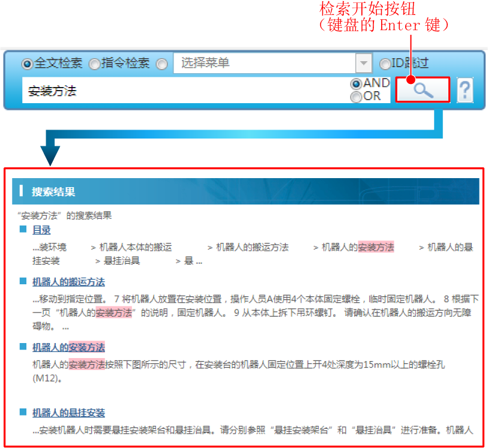Image resolution: width=488 pixels, height=448 pixels.
Task: Select the radio button before 选择菜单
Action: [x=161, y=64]
